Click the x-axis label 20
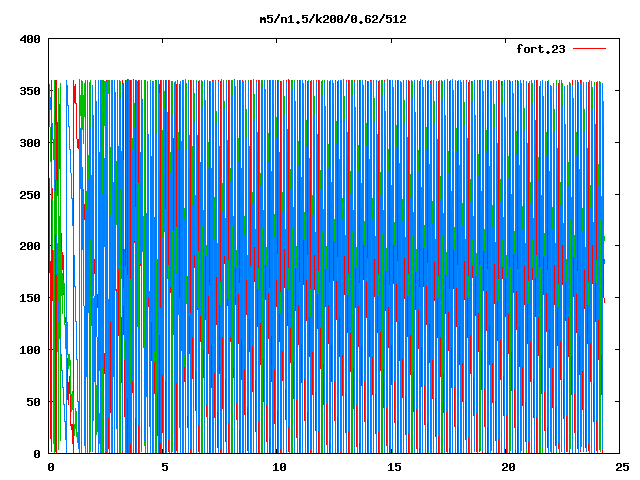Image resolution: width=640 pixels, height=480 pixels. [508, 467]
